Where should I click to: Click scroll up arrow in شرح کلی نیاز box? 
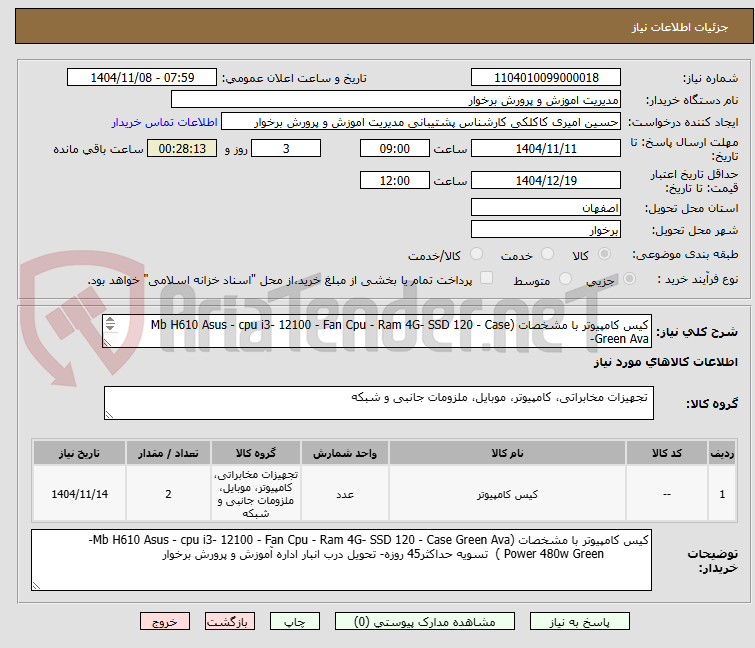click(110, 321)
